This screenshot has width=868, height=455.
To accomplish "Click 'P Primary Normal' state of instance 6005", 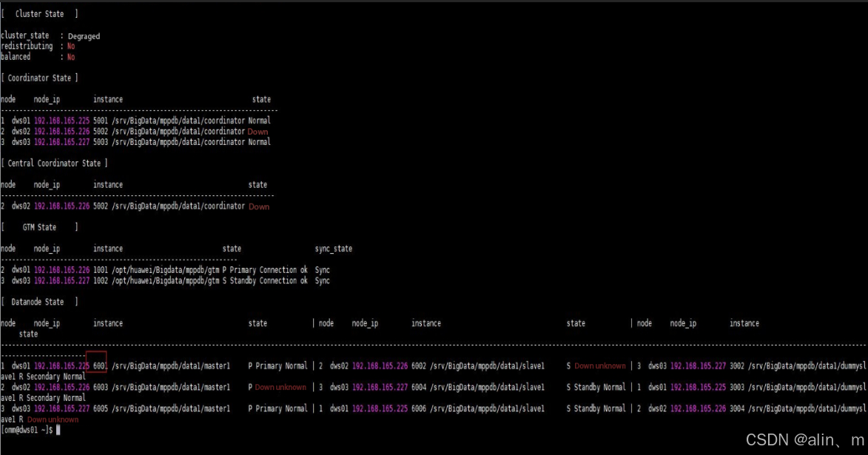I will coord(277,408).
